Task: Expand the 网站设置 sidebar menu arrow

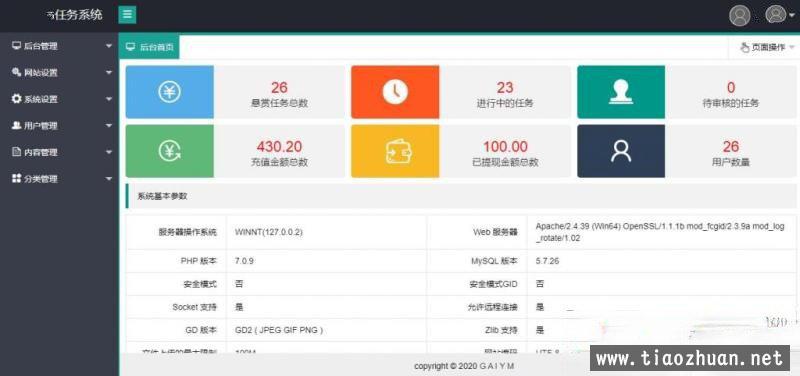Action: (108, 72)
